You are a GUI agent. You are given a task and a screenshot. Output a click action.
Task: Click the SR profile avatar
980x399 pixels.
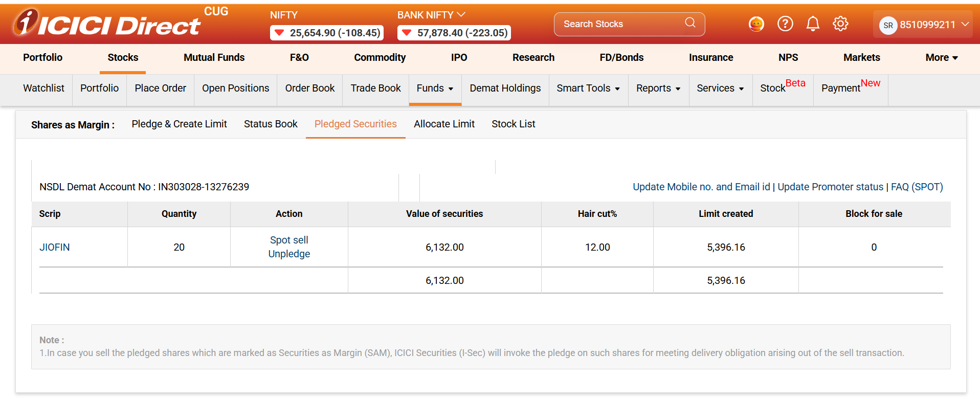(x=888, y=25)
